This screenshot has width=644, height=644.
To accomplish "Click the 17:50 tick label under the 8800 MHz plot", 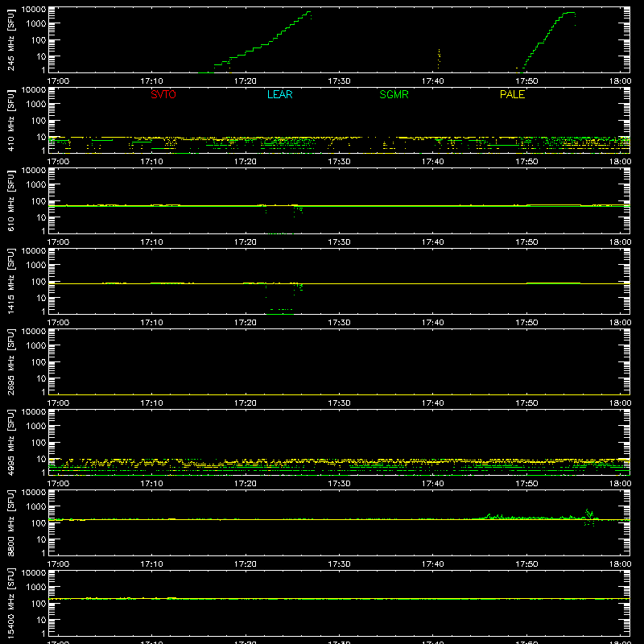I will pyautogui.click(x=526, y=564).
